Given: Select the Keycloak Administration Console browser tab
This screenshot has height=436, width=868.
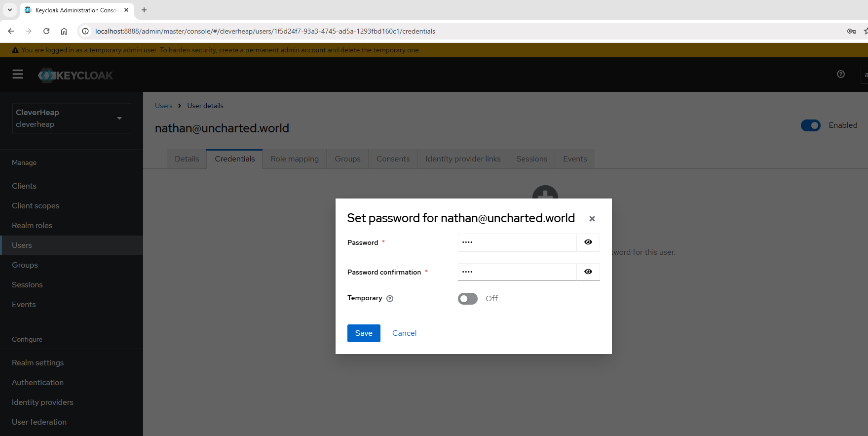Looking at the screenshot, I should pyautogui.click(x=76, y=10).
